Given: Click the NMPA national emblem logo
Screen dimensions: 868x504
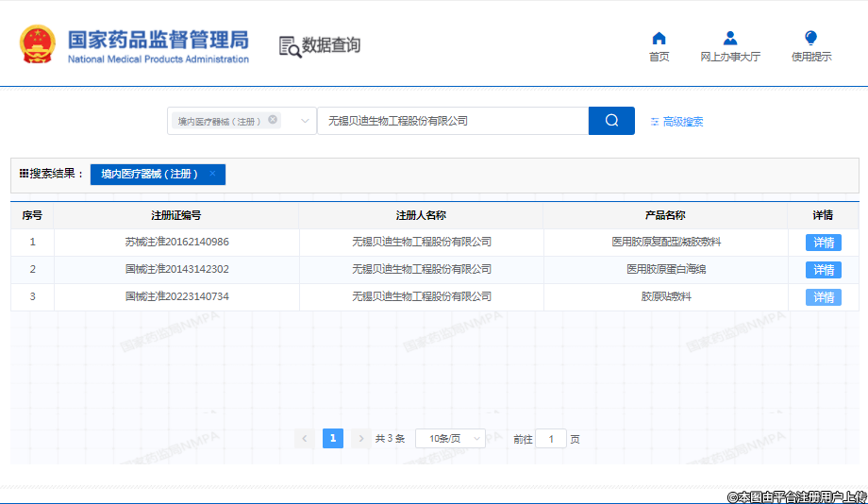Looking at the screenshot, I should coord(38,44).
